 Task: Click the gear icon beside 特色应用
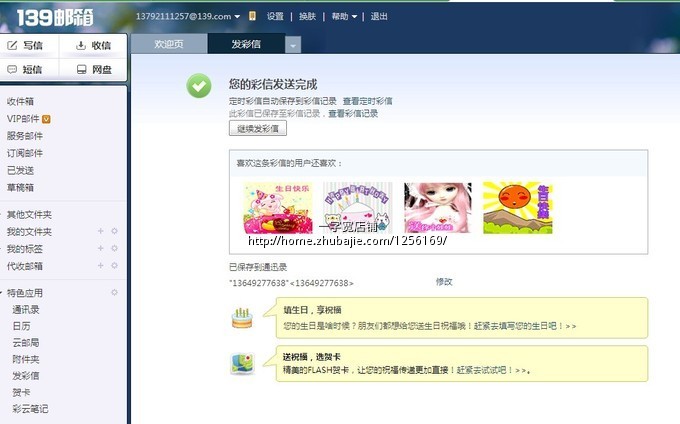[x=114, y=293]
